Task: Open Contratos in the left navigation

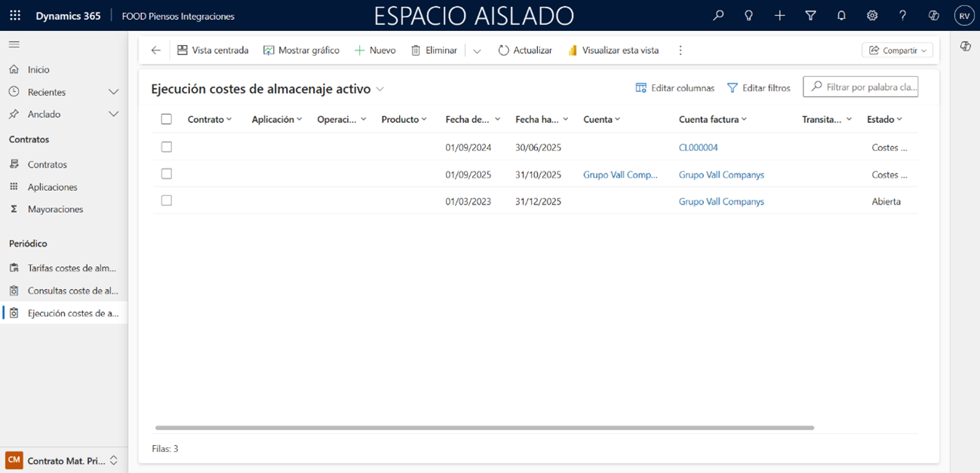Action: tap(47, 164)
